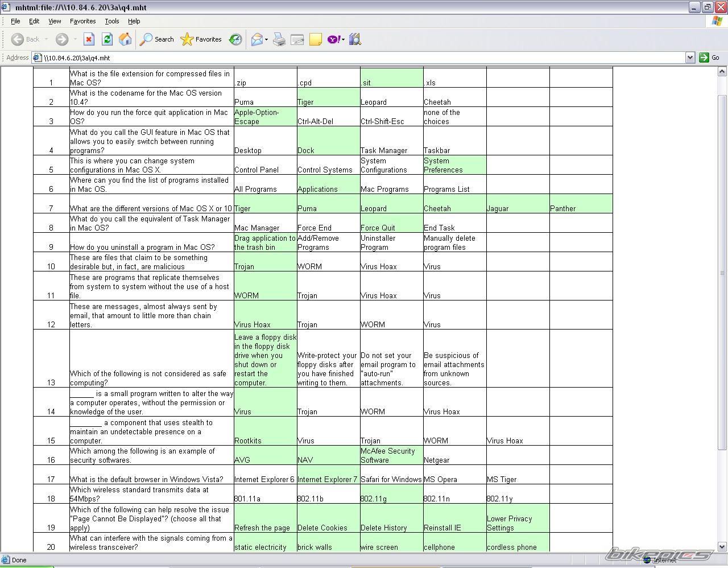Open the File menu

(15, 21)
